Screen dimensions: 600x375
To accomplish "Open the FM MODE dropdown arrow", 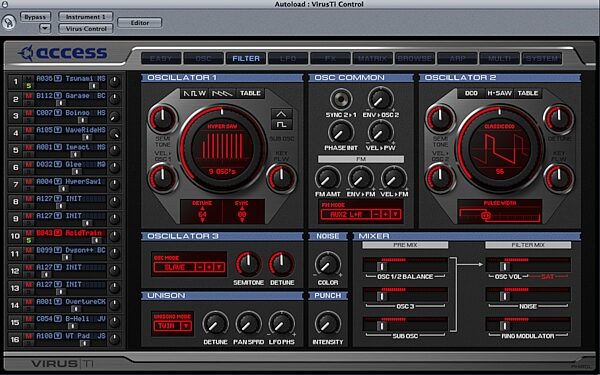I will pyautogui.click(x=395, y=215).
